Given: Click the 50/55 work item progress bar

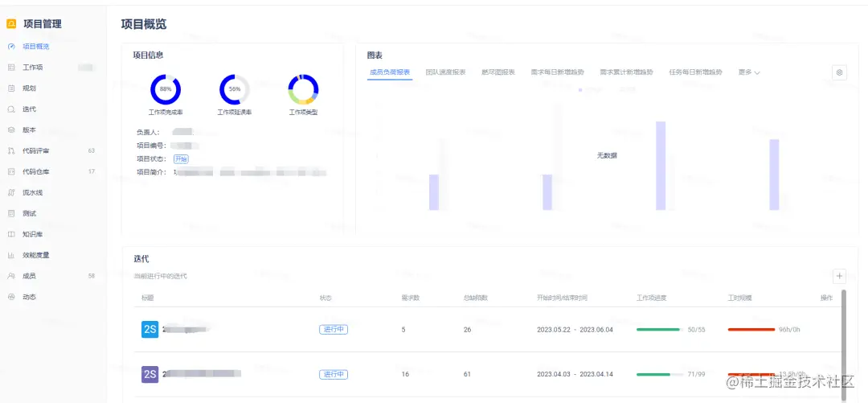Looking at the screenshot, I should pyautogui.click(x=661, y=329).
